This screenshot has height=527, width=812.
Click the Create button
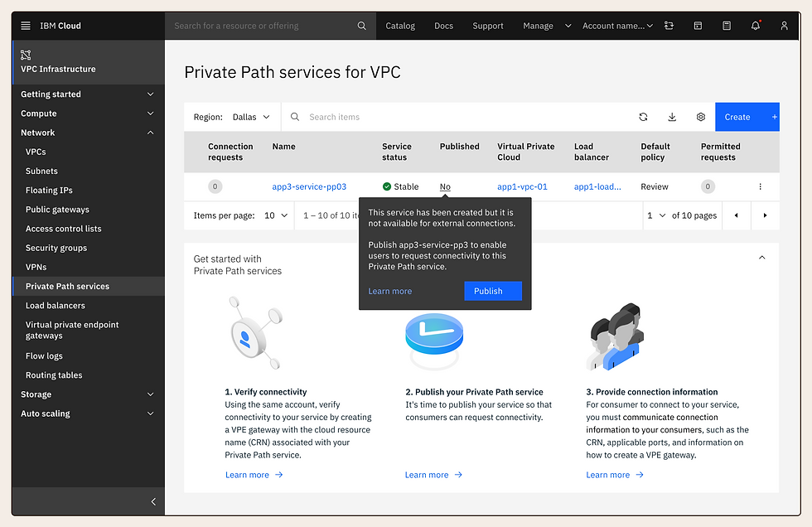pyautogui.click(x=747, y=117)
